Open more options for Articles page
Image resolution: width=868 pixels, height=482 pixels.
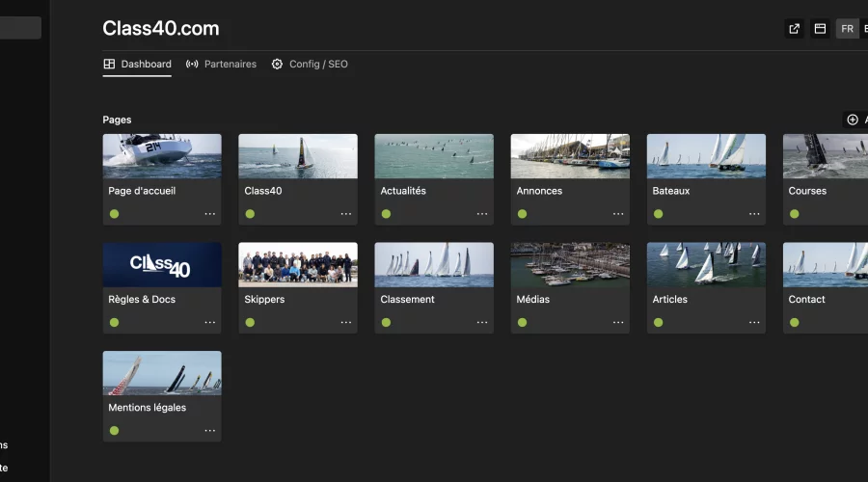(x=754, y=322)
